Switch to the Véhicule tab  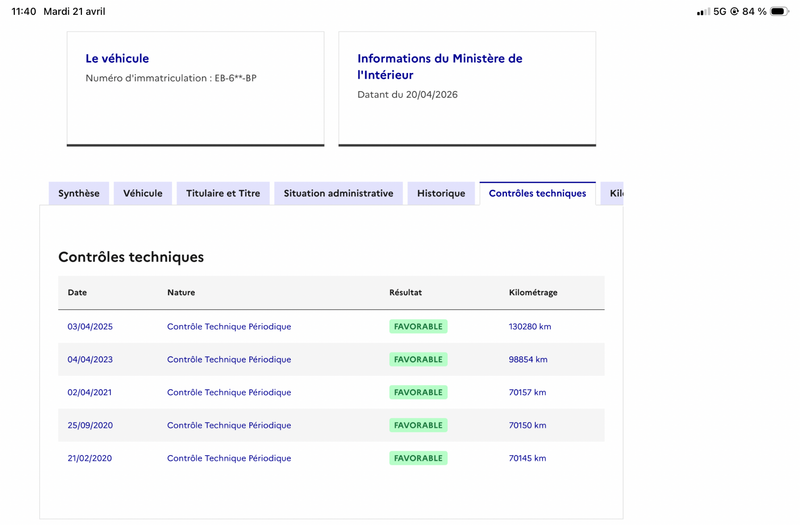[x=143, y=193]
